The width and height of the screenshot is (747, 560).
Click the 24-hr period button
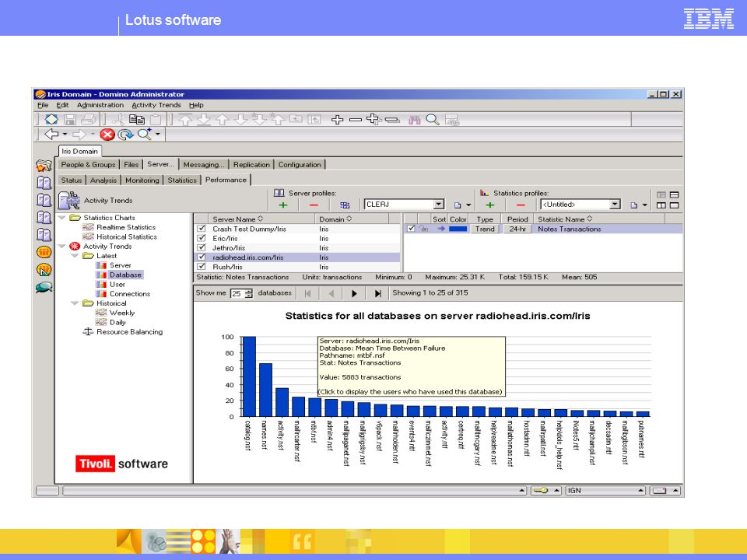pos(517,229)
